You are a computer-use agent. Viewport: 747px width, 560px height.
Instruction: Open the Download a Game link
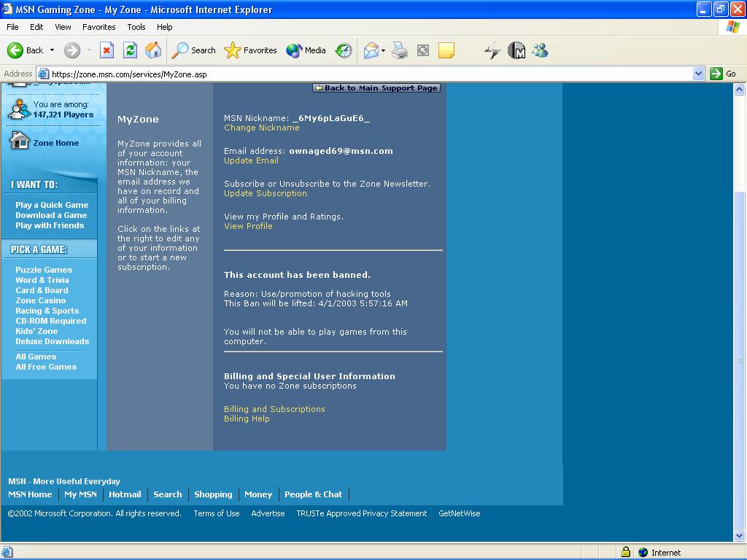click(51, 215)
